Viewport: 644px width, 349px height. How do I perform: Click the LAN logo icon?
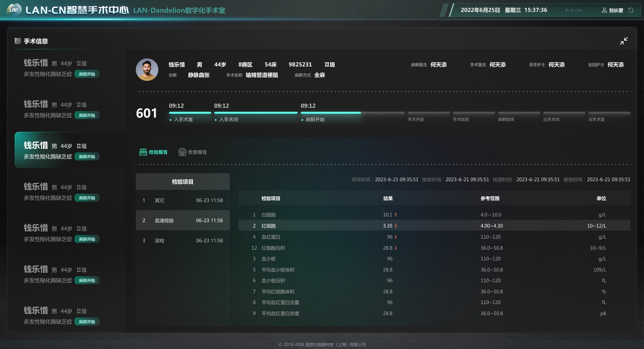coord(14,10)
